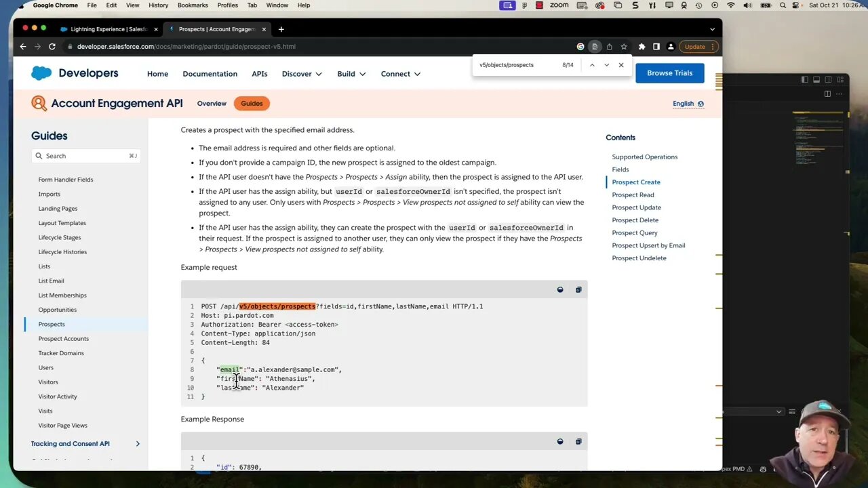Copy the example response code block

tap(578, 441)
